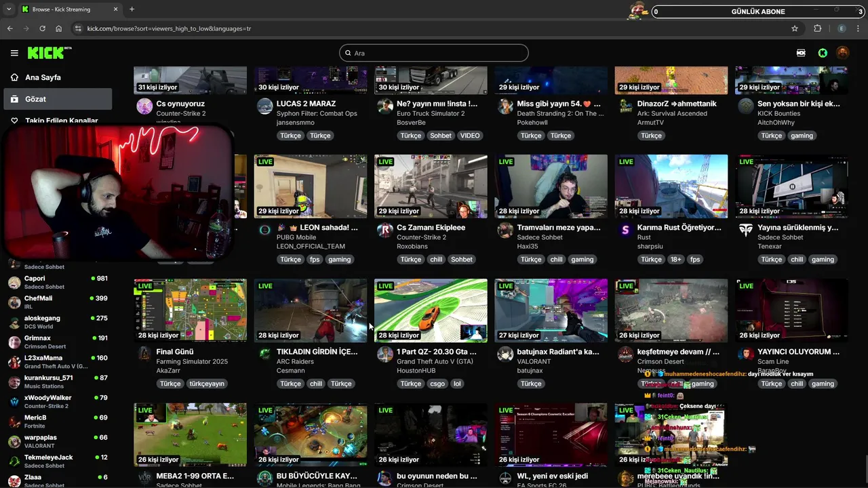Image resolution: width=868 pixels, height=488 pixels.
Task: Click Farming Simulator 2025 category link
Action: (192, 361)
